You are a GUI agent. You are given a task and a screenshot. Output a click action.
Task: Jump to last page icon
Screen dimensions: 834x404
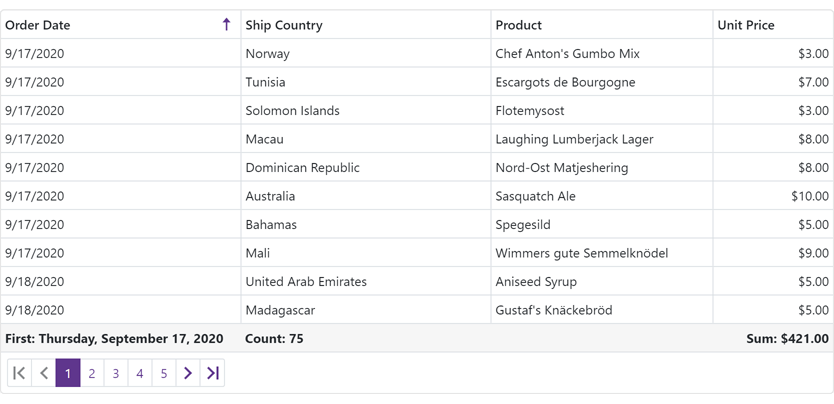coord(212,373)
